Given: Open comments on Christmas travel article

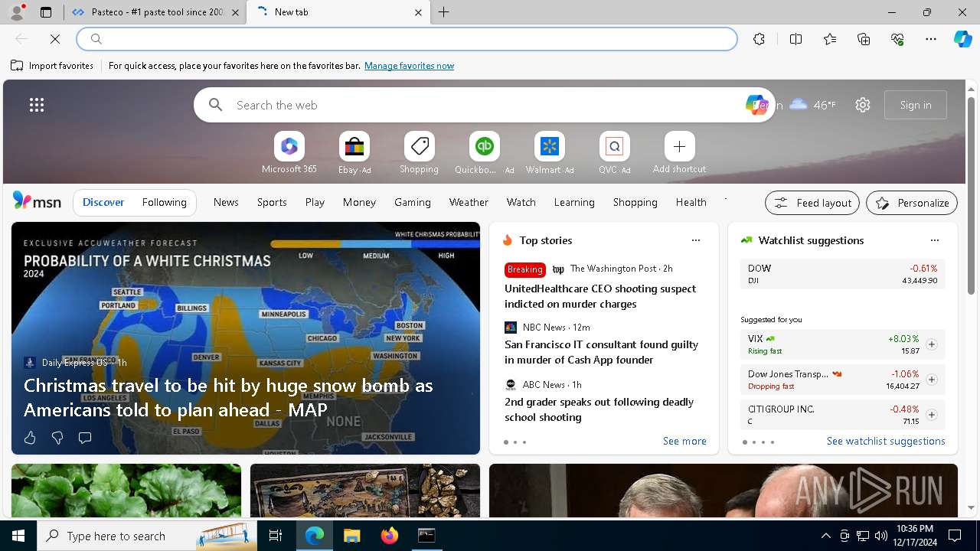Looking at the screenshot, I should click(x=85, y=438).
